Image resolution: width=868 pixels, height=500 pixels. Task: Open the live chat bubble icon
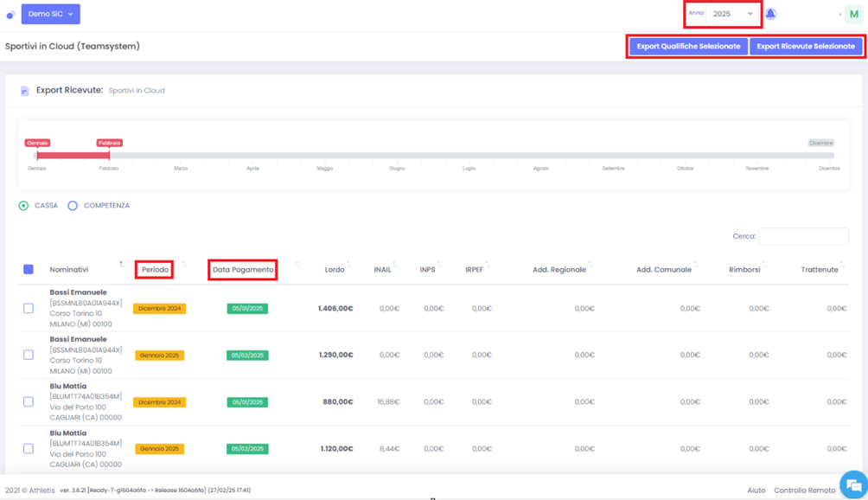click(x=853, y=485)
